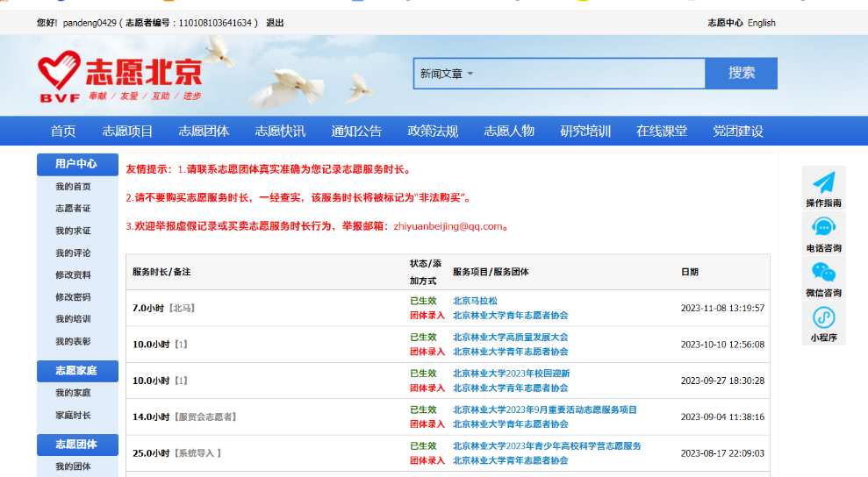This screenshot has width=868, height=477.
Task: Open 在线课堂 navigation item
Action: tap(662, 132)
